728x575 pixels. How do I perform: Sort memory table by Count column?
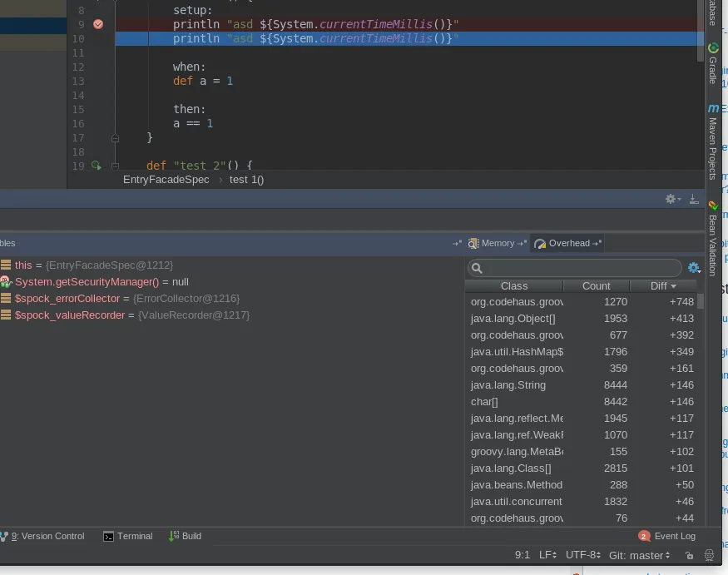597,286
